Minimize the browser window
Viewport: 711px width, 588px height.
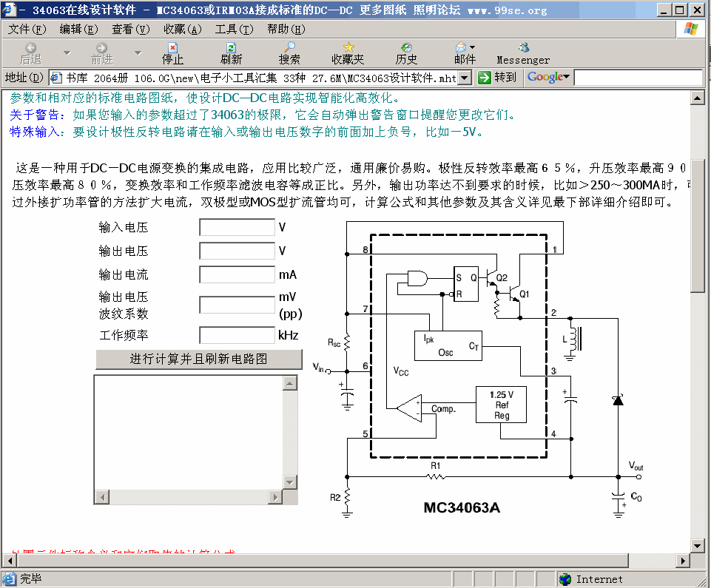(x=664, y=10)
